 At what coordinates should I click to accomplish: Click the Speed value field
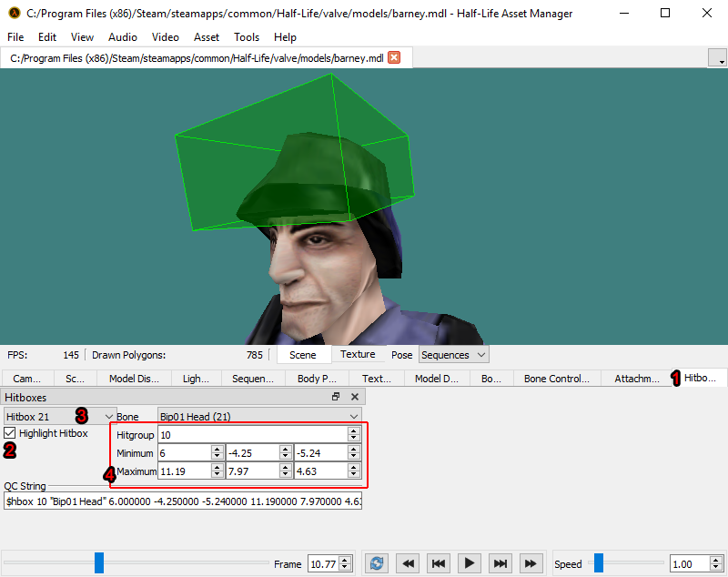[x=690, y=563]
